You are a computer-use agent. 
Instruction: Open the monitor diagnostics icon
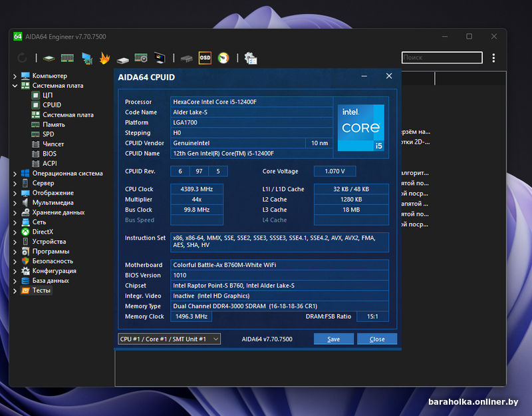[160, 58]
